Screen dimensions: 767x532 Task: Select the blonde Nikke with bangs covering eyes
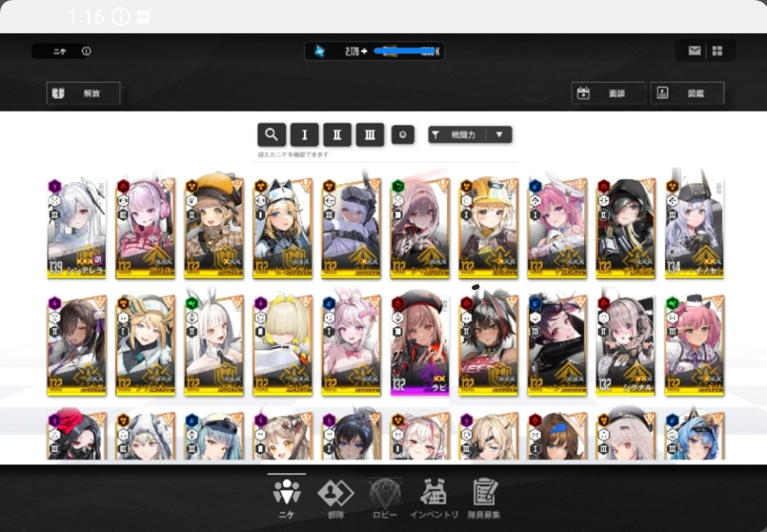(x=283, y=345)
